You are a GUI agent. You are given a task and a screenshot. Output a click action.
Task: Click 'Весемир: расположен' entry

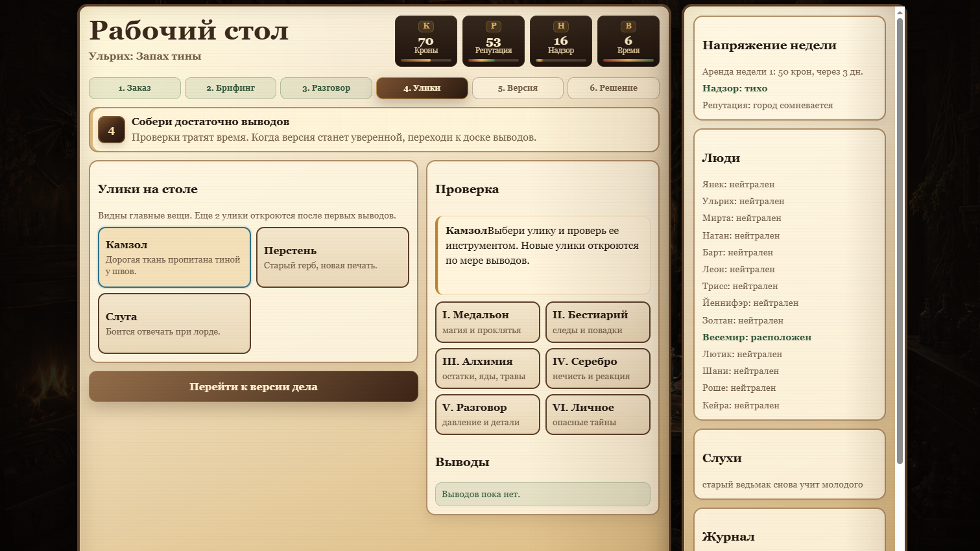pyautogui.click(x=757, y=337)
